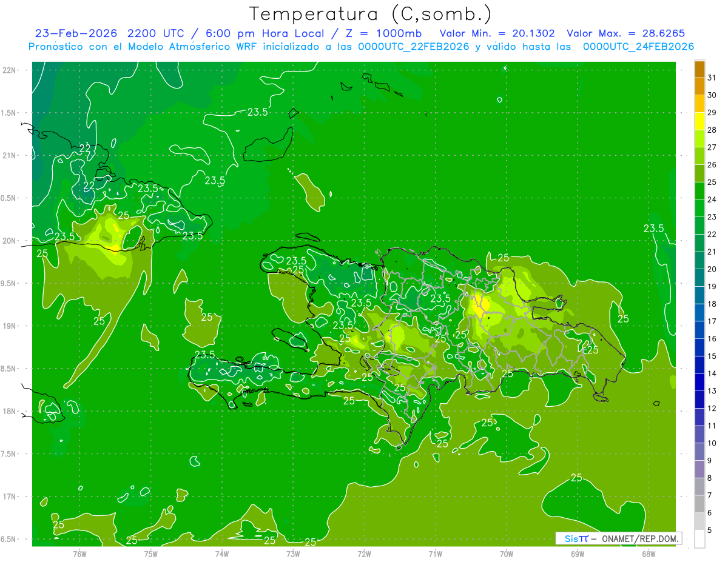Viewport: 728px width, 562px height.
Task: Click the blue legend swatch between 15 and 16
Action: coord(699,347)
